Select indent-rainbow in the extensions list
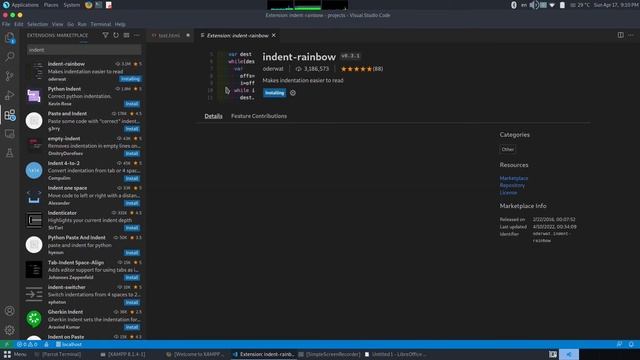 coord(83,71)
